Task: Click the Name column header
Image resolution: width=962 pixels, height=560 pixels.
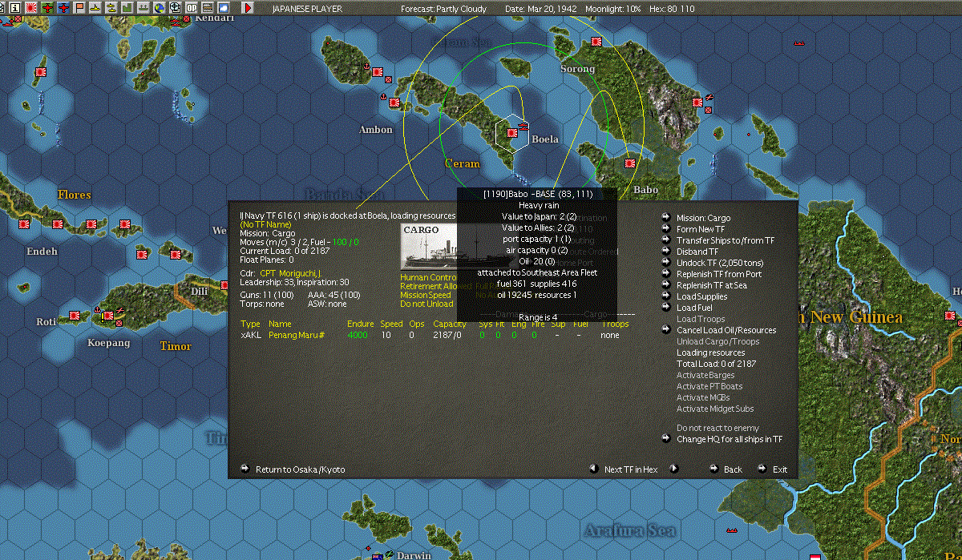Action: click(280, 324)
